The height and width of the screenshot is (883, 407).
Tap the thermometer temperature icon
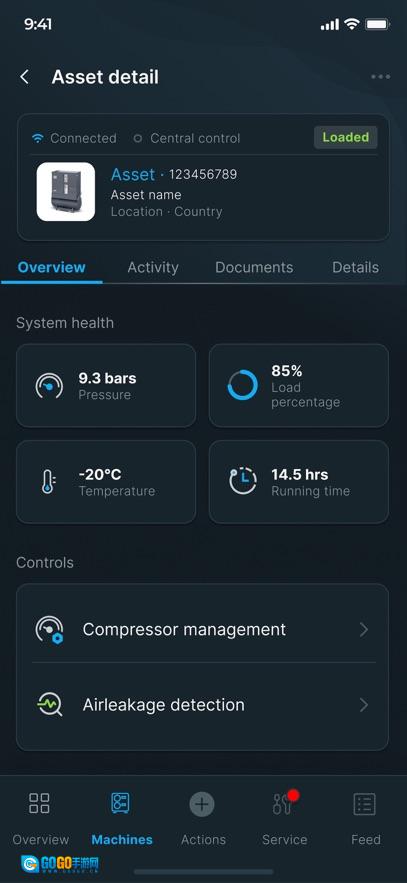click(x=48, y=481)
